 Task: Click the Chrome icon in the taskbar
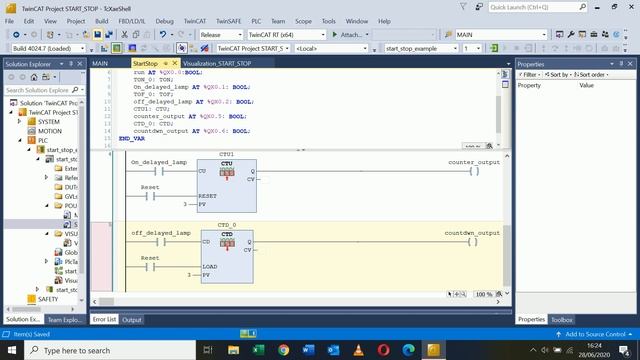(283, 350)
